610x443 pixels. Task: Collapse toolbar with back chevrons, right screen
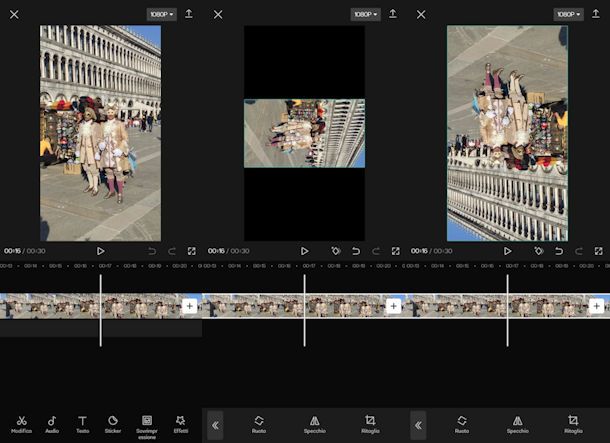[418, 425]
